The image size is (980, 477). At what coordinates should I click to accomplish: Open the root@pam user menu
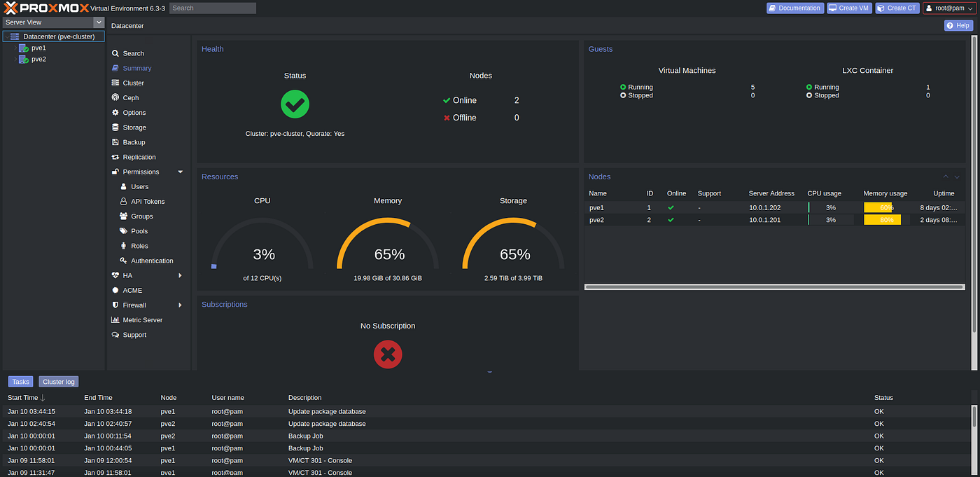948,8
